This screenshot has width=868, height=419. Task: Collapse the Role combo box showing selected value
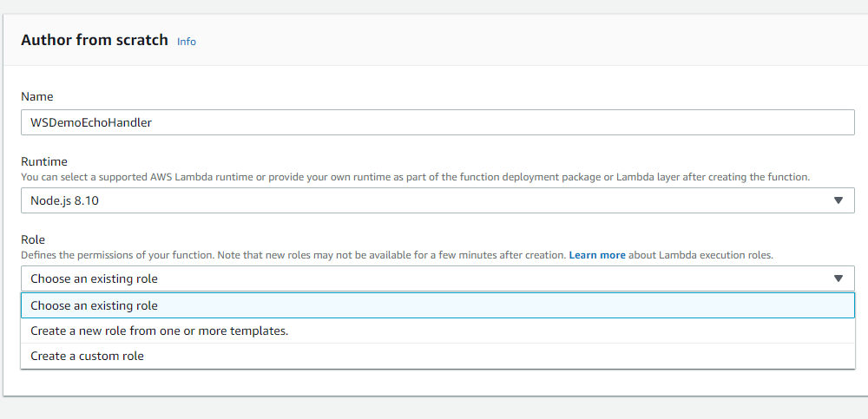437,278
